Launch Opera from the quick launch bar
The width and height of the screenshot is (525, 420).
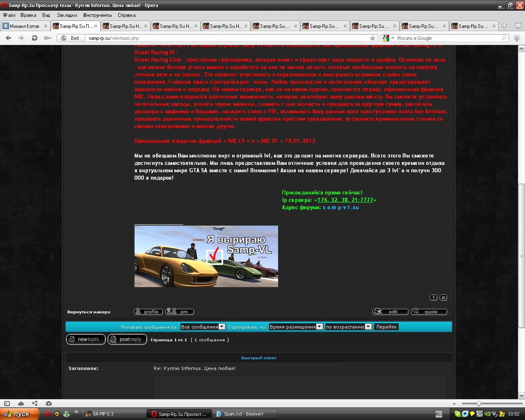[x=48, y=414]
